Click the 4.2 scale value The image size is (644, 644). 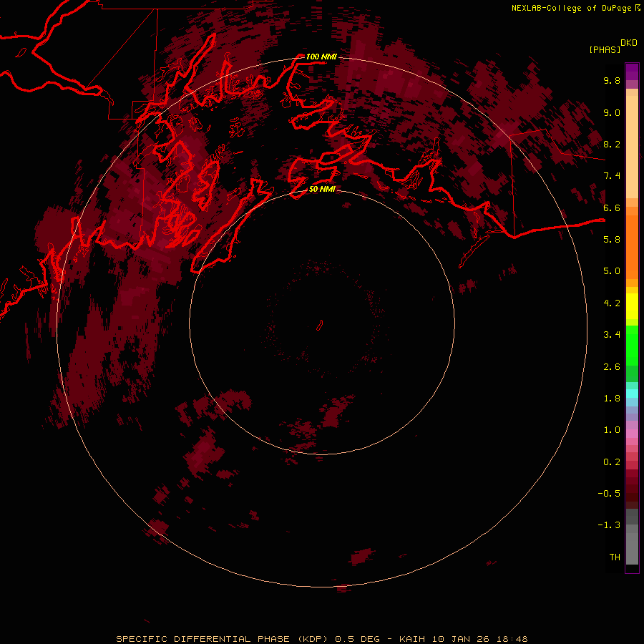click(612, 303)
